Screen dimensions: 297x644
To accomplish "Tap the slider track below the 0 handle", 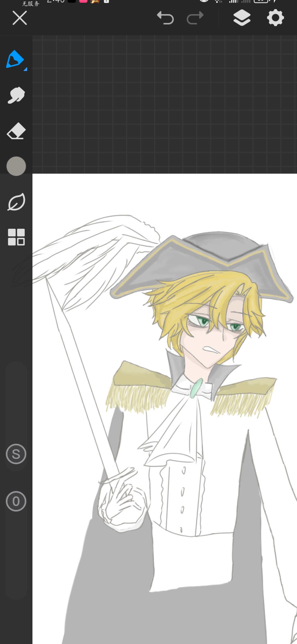I will pos(16,556).
